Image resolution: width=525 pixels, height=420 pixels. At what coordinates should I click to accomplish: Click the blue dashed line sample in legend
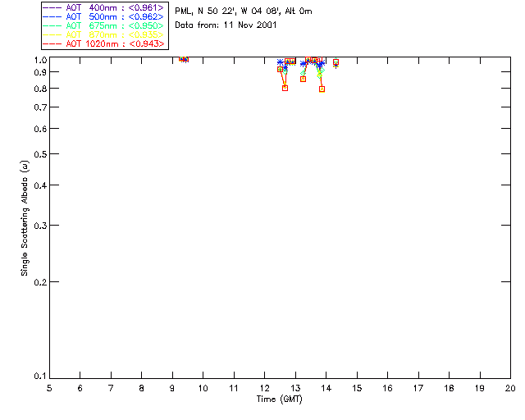tap(52, 16)
